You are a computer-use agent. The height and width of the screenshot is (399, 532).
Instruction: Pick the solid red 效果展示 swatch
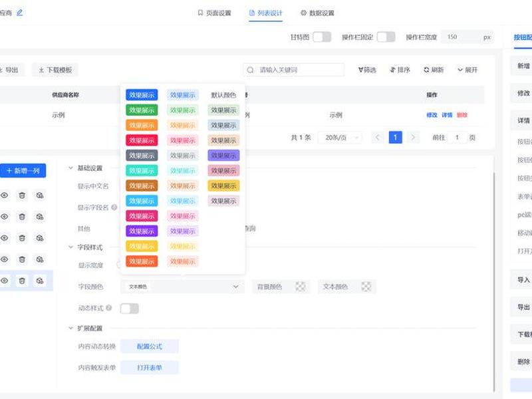tap(142, 140)
